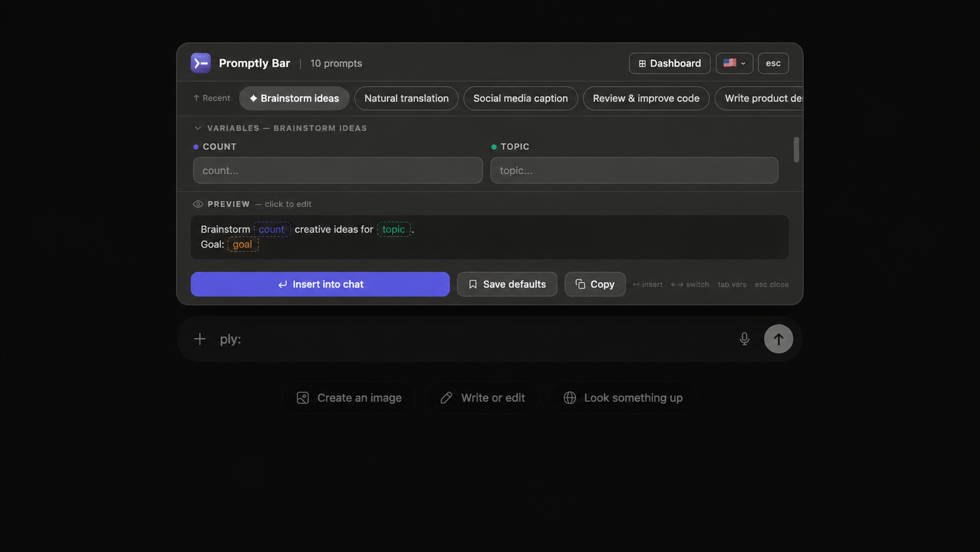Image resolution: width=980 pixels, height=552 pixels.
Task: Select the Brainstorm ideas prompt chip
Action: pos(294,98)
